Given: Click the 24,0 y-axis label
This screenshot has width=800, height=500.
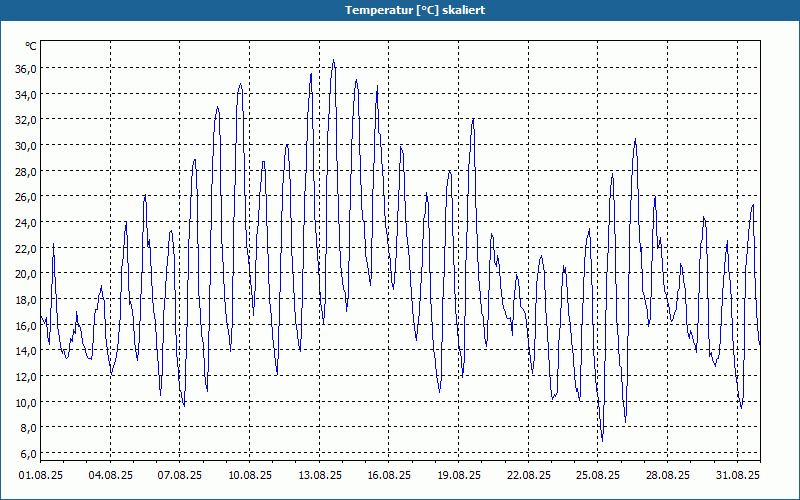Looking at the screenshot, I should (26, 222).
